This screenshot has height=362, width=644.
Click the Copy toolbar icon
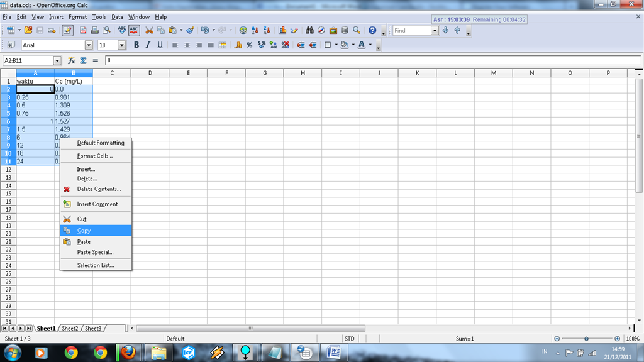pyautogui.click(x=161, y=30)
